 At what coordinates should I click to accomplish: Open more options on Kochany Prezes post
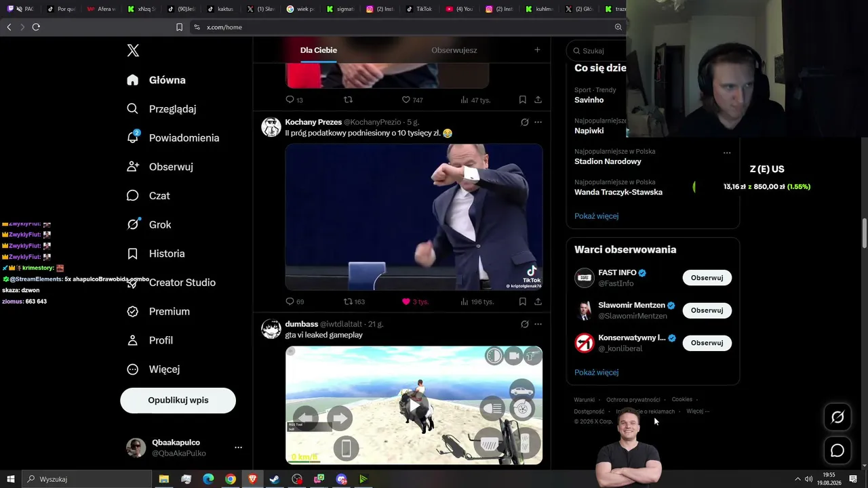click(538, 122)
